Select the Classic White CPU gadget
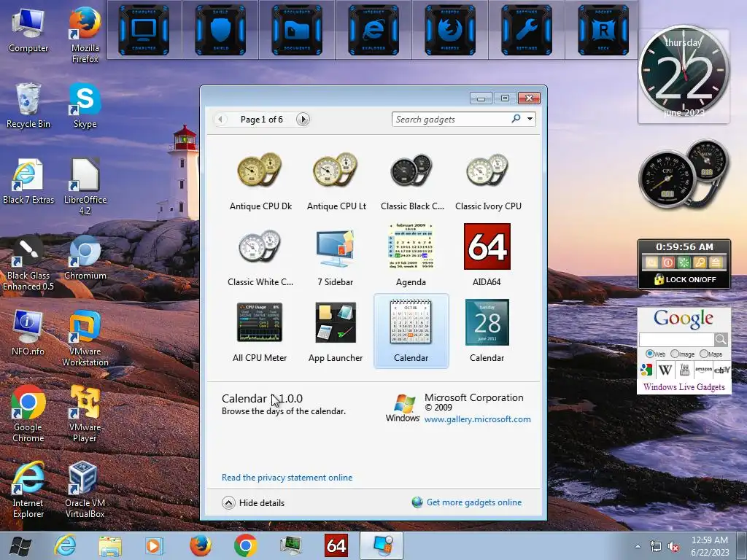The height and width of the screenshot is (560, 747). (x=260, y=257)
